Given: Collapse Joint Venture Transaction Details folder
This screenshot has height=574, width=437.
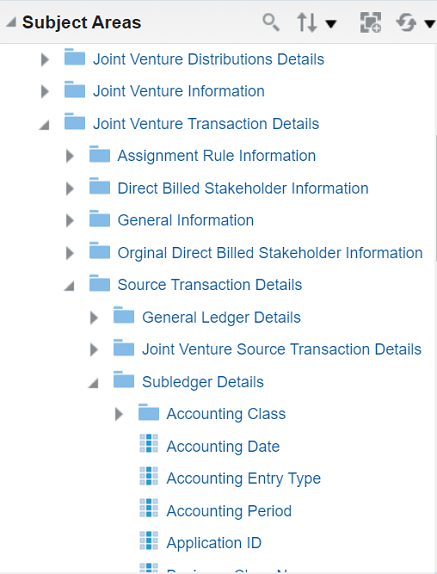Looking at the screenshot, I should (44, 125).
